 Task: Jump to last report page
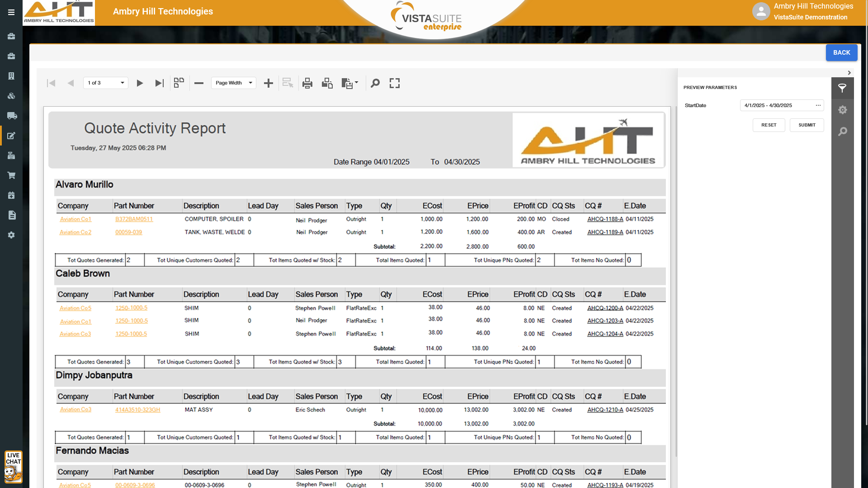click(159, 83)
